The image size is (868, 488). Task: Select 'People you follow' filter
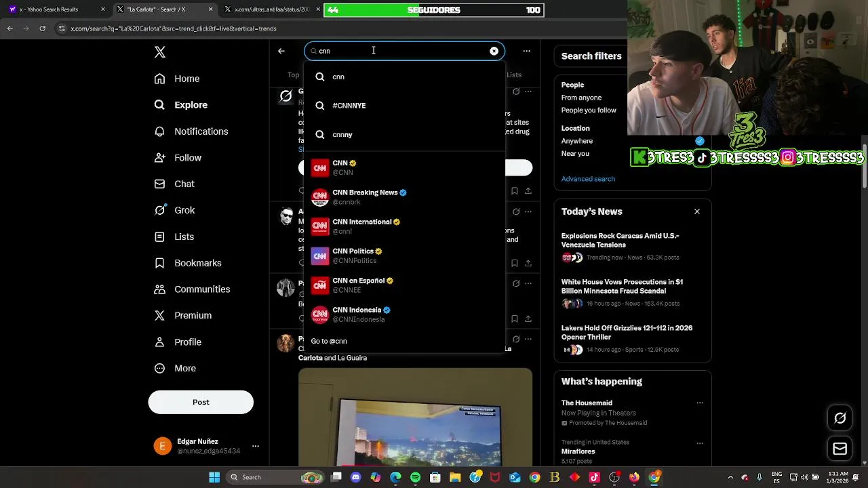click(589, 110)
